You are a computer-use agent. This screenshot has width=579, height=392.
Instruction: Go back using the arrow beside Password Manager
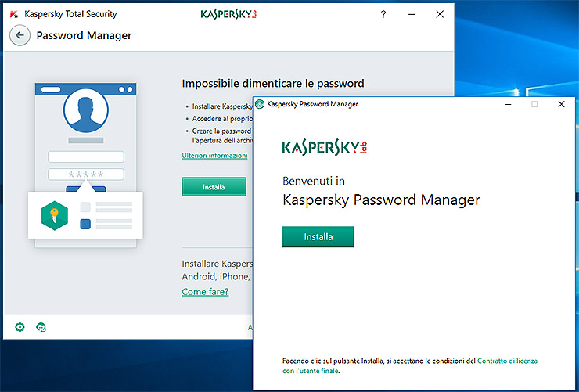20,35
